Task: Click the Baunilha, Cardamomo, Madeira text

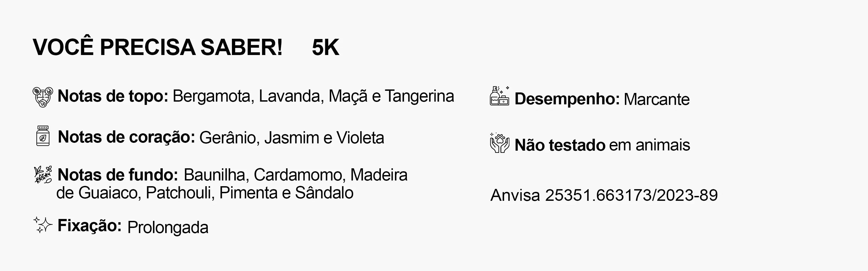Action: [x=295, y=175]
